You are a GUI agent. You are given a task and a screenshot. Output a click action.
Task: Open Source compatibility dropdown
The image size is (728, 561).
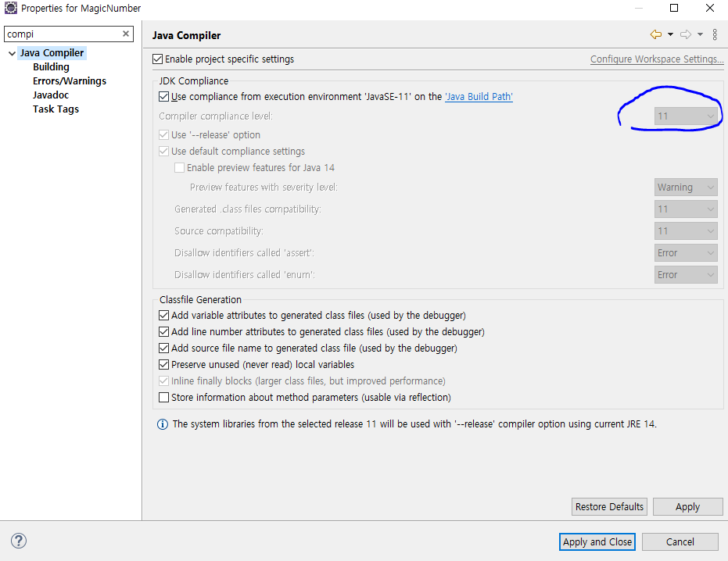686,231
